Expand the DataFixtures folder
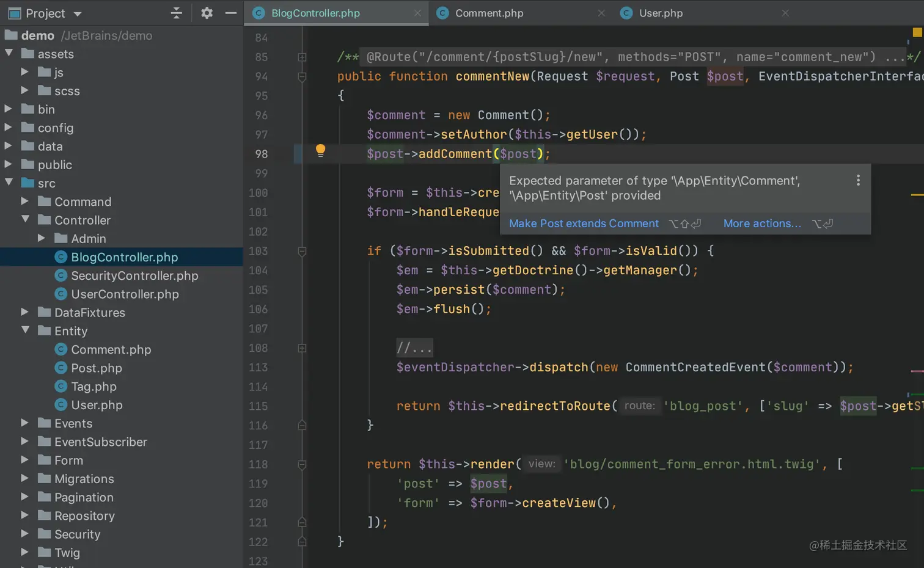 point(25,312)
